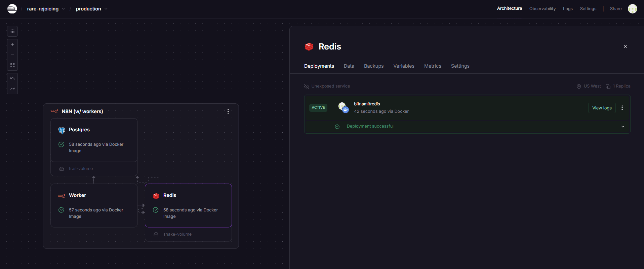Screen dimensions: 644x269
Task: Open the Metrics tab
Action: click(x=433, y=66)
